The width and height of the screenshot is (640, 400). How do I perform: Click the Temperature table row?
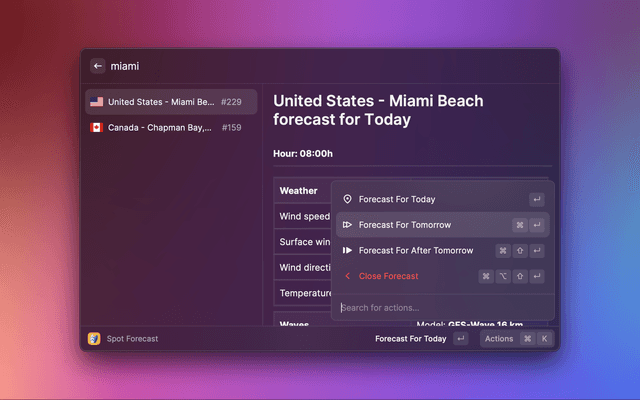point(303,293)
